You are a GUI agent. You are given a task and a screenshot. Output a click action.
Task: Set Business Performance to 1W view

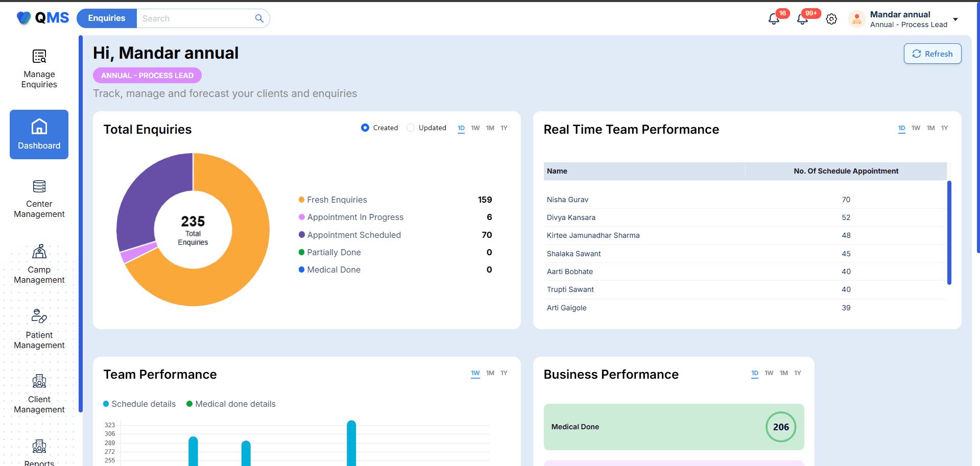pos(769,373)
